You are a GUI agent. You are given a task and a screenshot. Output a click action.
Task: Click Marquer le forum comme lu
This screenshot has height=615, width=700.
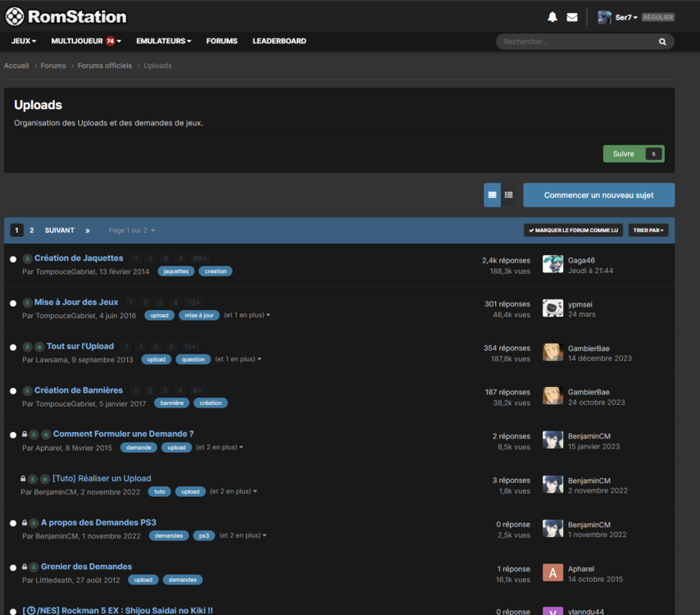point(572,230)
